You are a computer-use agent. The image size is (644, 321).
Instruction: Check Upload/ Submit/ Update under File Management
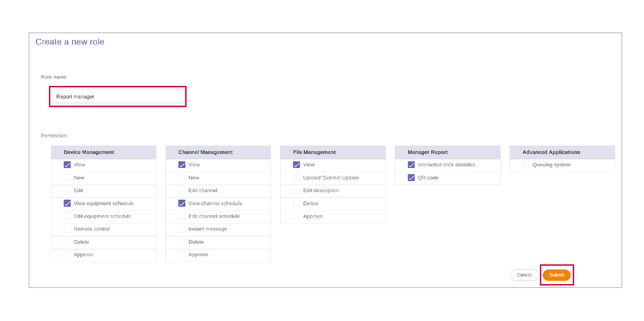click(296, 177)
